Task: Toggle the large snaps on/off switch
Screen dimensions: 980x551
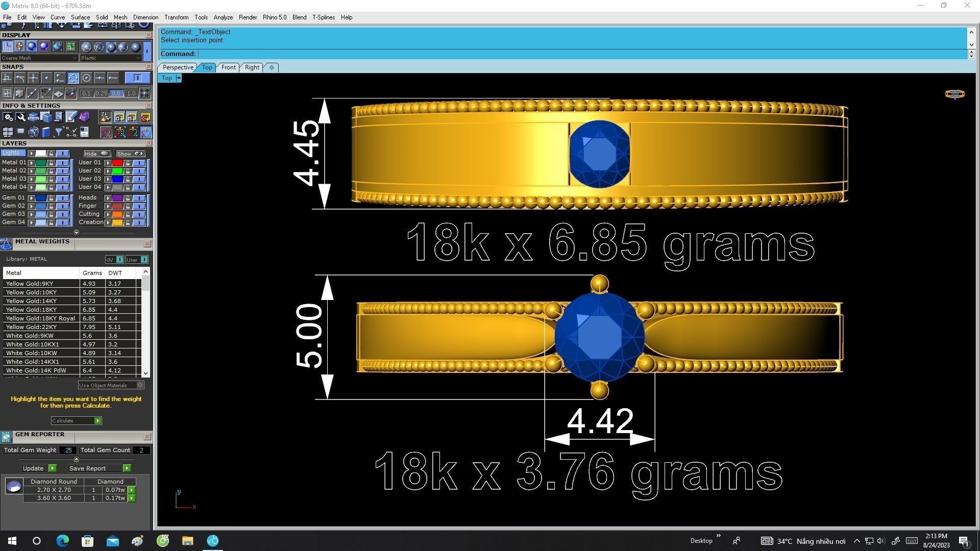Action: tap(137, 78)
